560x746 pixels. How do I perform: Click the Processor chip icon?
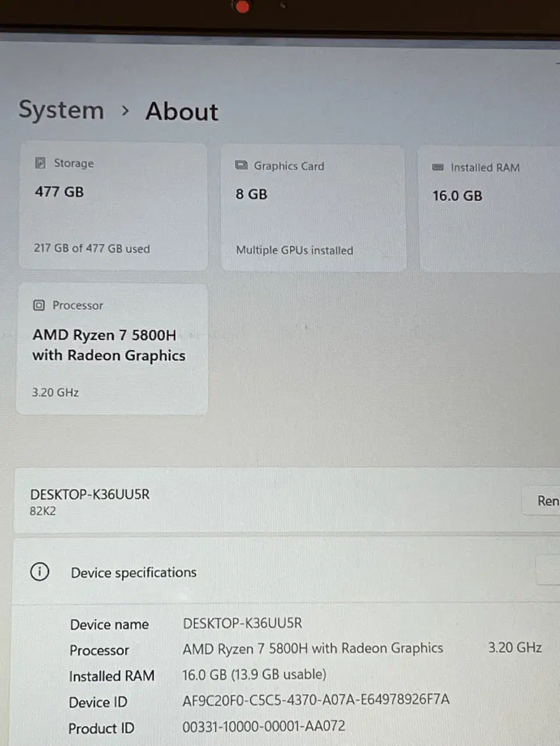(x=39, y=305)
